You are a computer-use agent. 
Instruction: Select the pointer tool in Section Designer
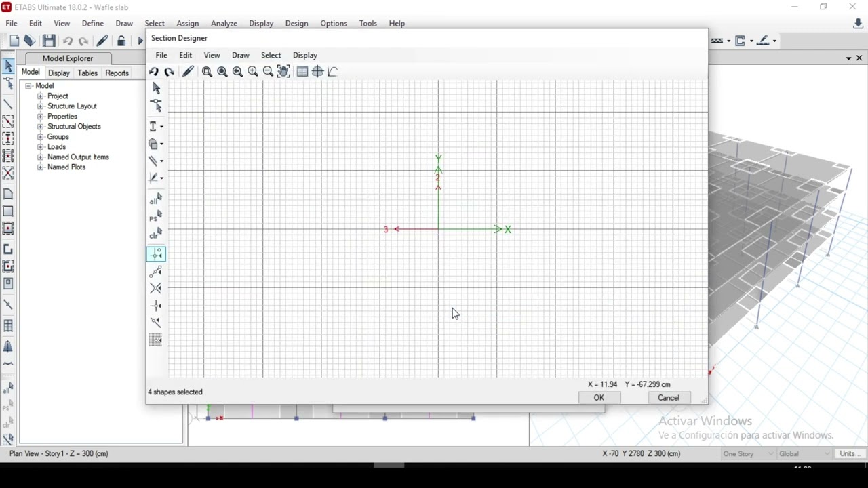pyautogui.click(x=156, y=89)
